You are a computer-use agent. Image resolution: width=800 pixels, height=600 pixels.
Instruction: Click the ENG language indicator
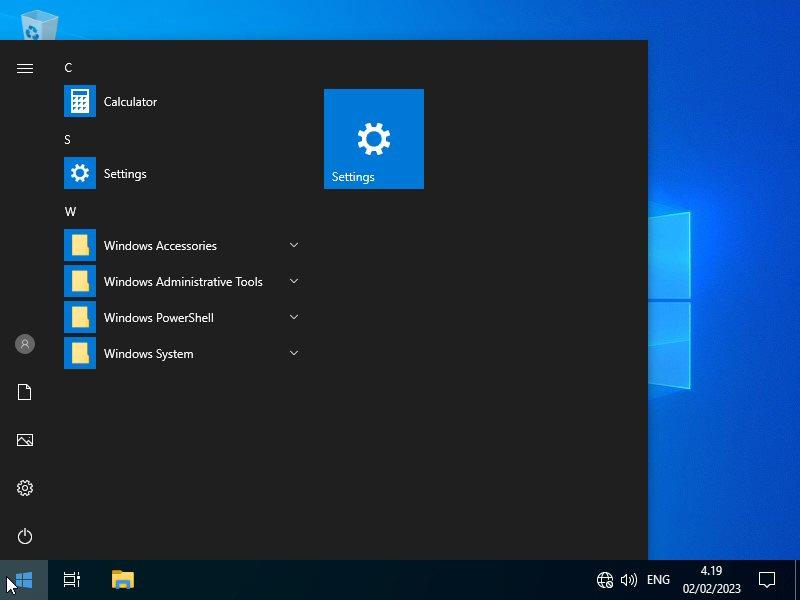click(x=658, y=580)
